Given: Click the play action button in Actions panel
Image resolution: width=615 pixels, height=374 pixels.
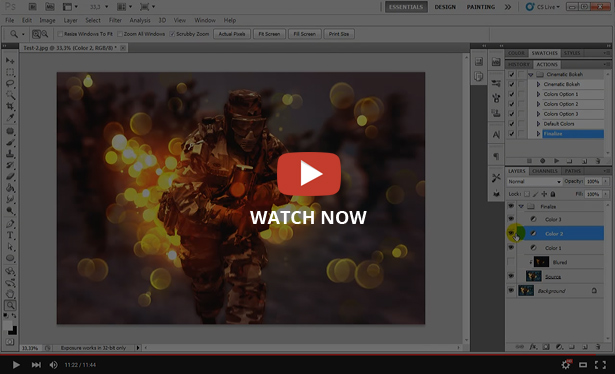Looking at the screenshot, I should pyautogui.click(x=556, y=161).
